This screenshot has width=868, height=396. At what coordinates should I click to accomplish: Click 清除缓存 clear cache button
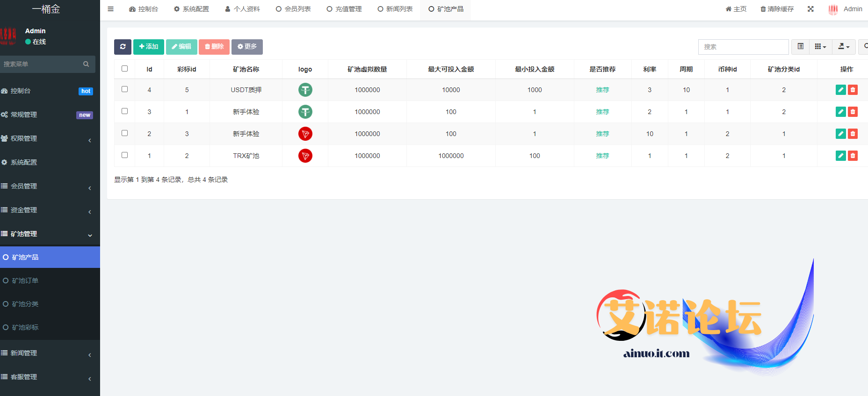tap(777, 9)
